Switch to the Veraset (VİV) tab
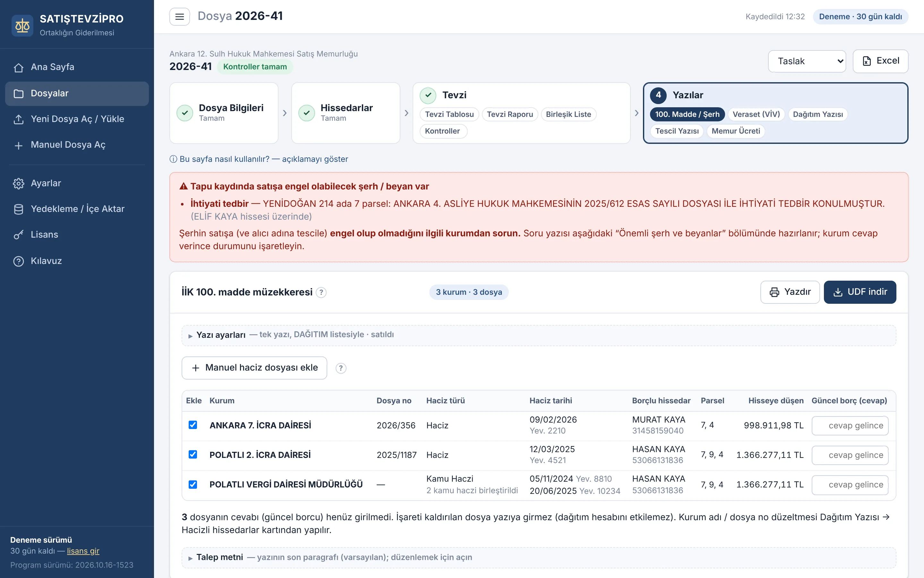 pyautogui.click(x=756, y=114)
